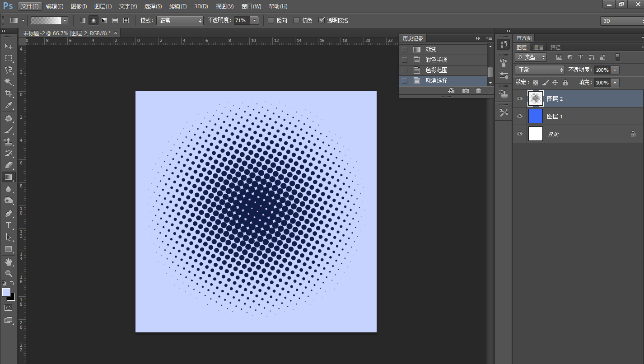The height and width of the screenshot is (364, 644).
Task: Select the Eyedropper tool
Action: coord(9,106)
